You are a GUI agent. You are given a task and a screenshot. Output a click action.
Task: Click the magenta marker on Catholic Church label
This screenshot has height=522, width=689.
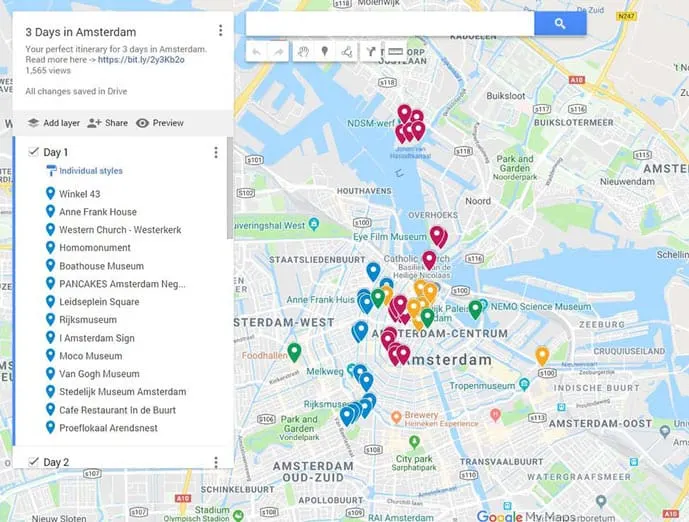[x=429, y=260]
